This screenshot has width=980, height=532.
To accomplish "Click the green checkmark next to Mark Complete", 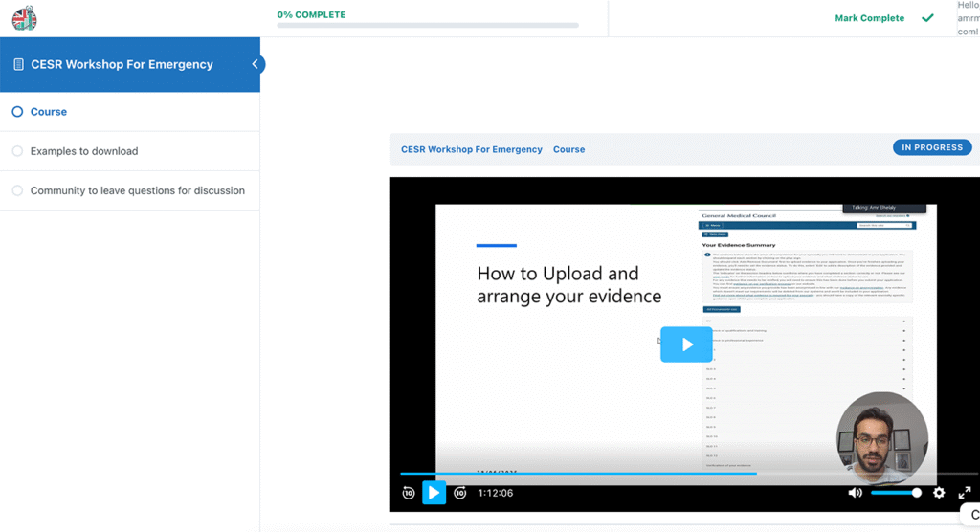I will pos(926,18).
